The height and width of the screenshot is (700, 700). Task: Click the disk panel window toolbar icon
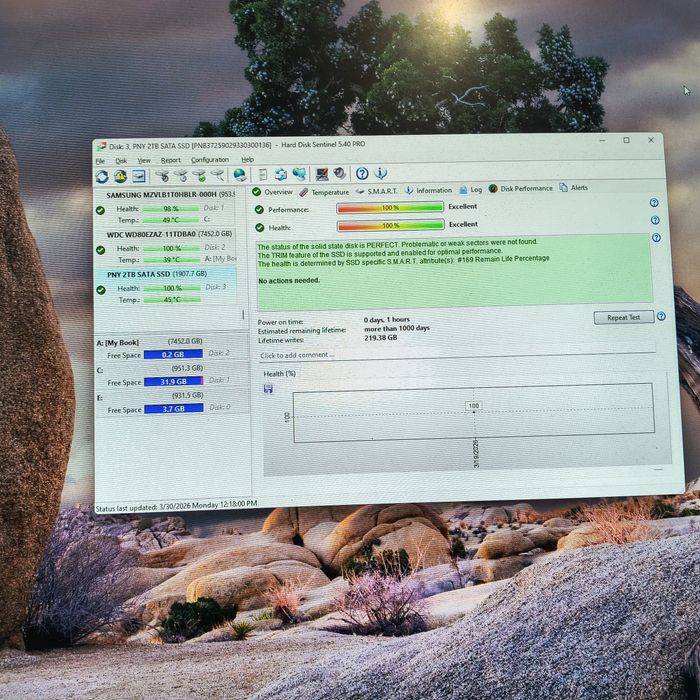(138, 176)
